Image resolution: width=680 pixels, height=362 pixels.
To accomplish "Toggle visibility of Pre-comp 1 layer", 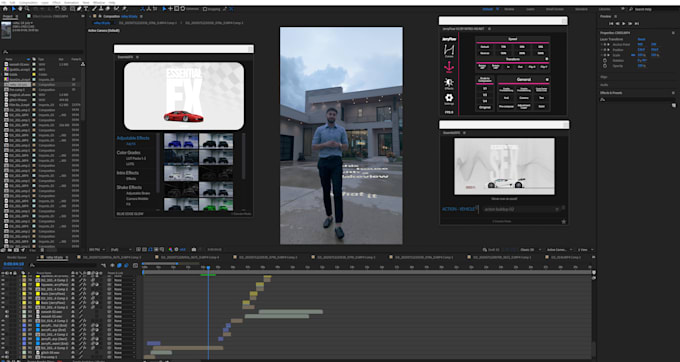I will (3, 357).
